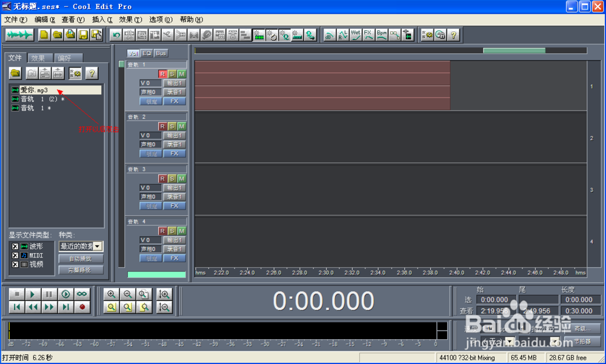Switch to waveform edit view icon
606x364 pixels.
point(19,35)
